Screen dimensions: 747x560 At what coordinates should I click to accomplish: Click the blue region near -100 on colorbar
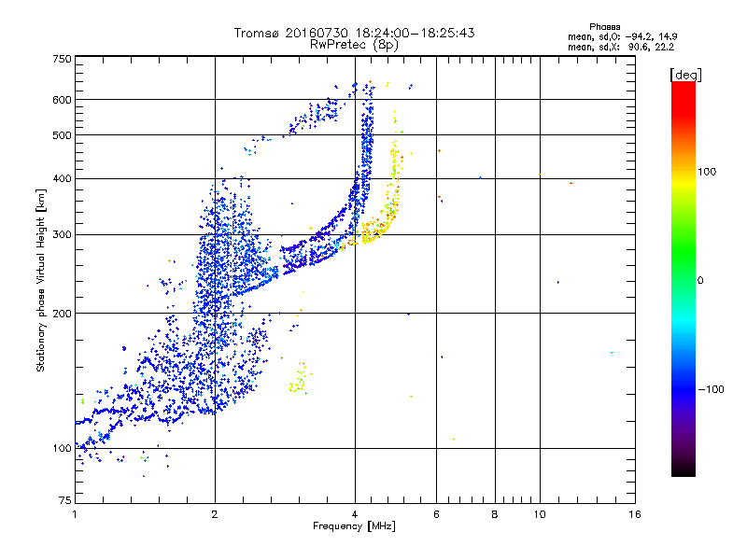click(x=684, y=388)
